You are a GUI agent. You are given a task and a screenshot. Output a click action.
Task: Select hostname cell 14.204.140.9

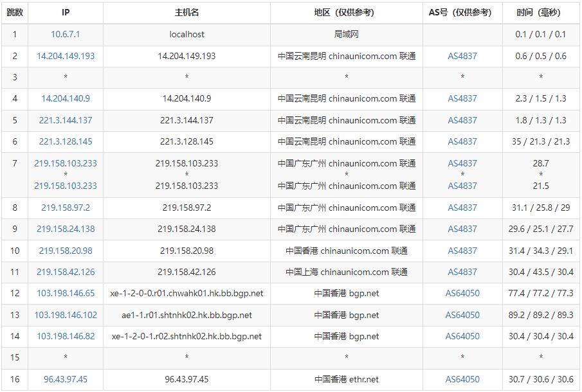point(186,98)
